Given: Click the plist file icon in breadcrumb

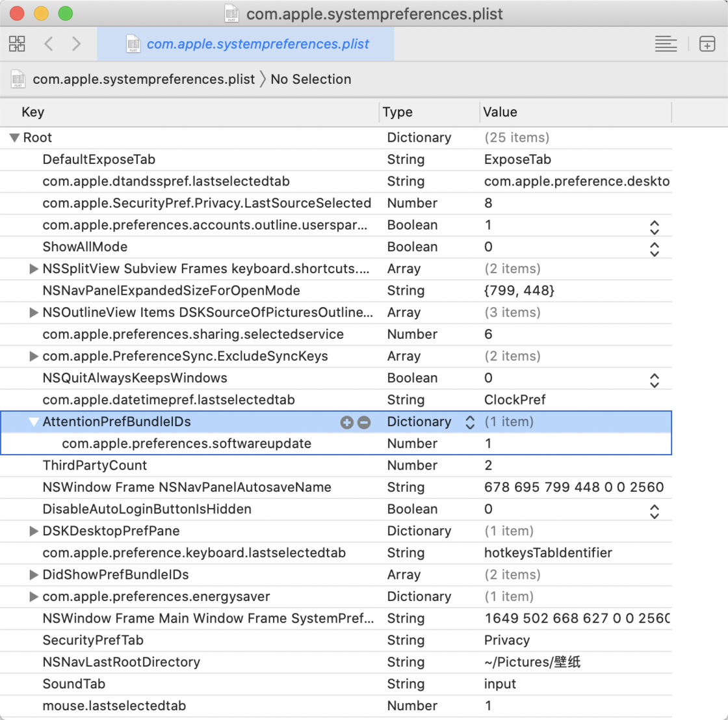Looking at the screenshot, I should tap(18, 79).
